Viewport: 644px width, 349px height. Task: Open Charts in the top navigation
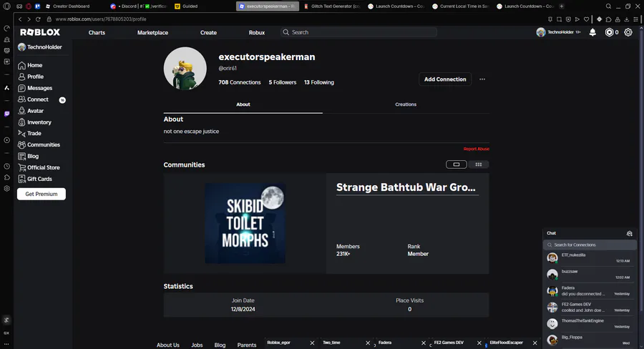[97, 32]
